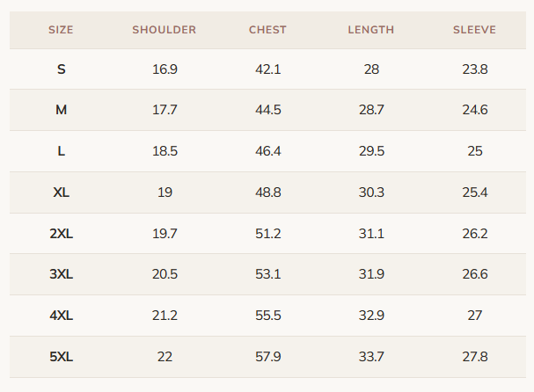Click the SLEEVE column header
534x392 pixels.
coord(474,30)
